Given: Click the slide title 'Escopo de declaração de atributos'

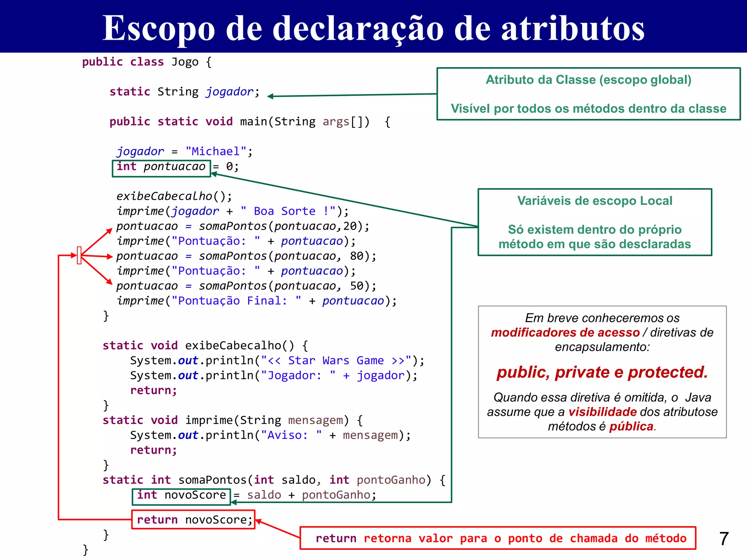Looking at the screenshot, I should [373, 28].
